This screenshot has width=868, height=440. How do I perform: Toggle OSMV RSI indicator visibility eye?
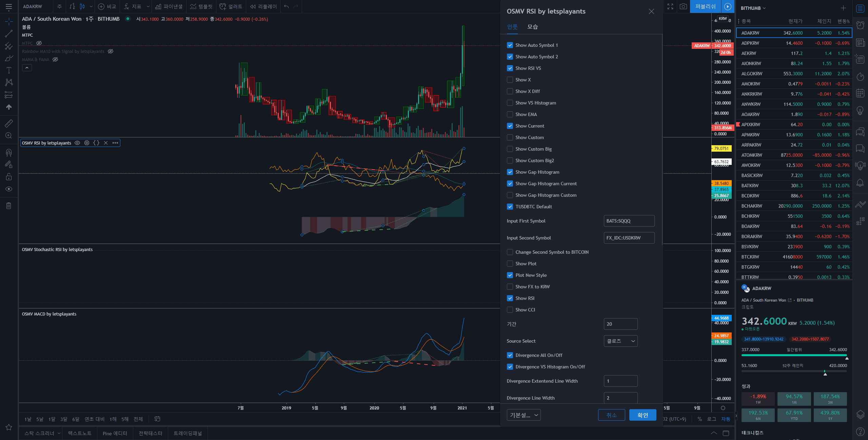click(77, 143)
